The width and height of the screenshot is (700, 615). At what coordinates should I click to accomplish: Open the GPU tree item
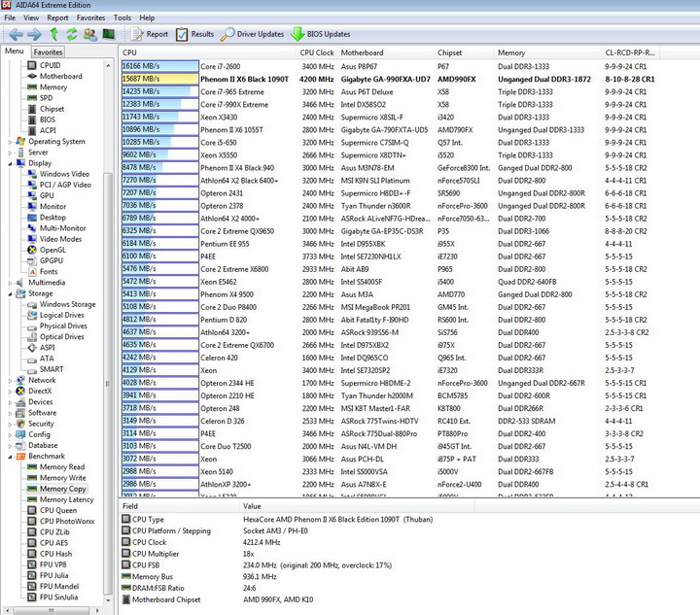coord(47,195)
